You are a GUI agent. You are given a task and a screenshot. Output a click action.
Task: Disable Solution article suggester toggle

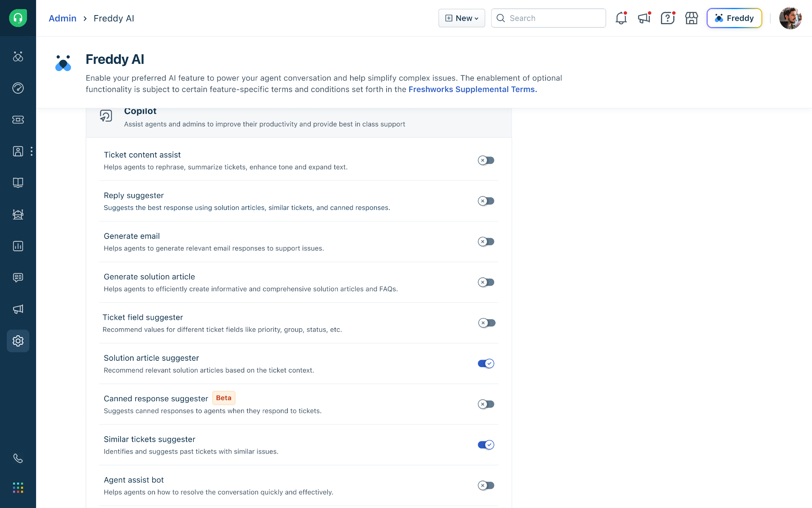[486, 364]
